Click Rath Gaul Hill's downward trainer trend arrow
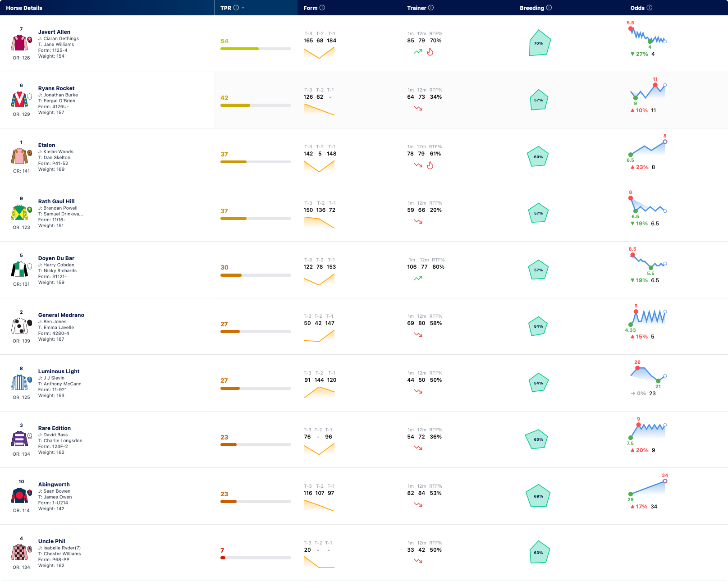The height and width of the screenshot is (581, 728). (418, 221)
